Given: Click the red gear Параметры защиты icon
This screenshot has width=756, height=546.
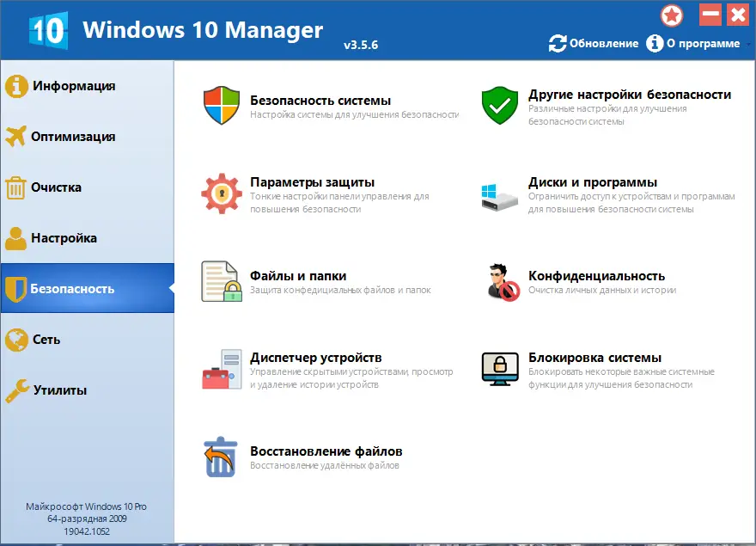Looking at the screenshot, I should pos(222,193).
